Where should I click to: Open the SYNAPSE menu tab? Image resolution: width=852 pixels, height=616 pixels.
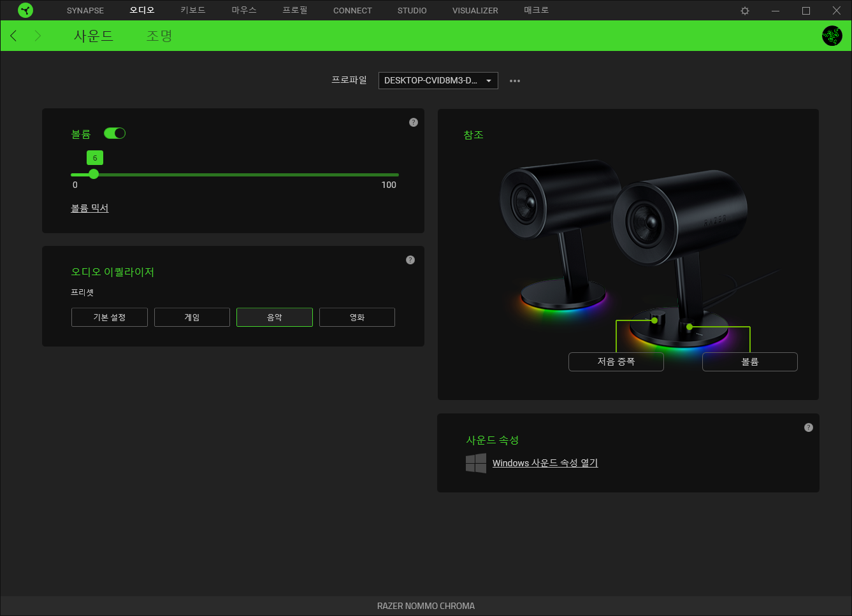point(85,11)
